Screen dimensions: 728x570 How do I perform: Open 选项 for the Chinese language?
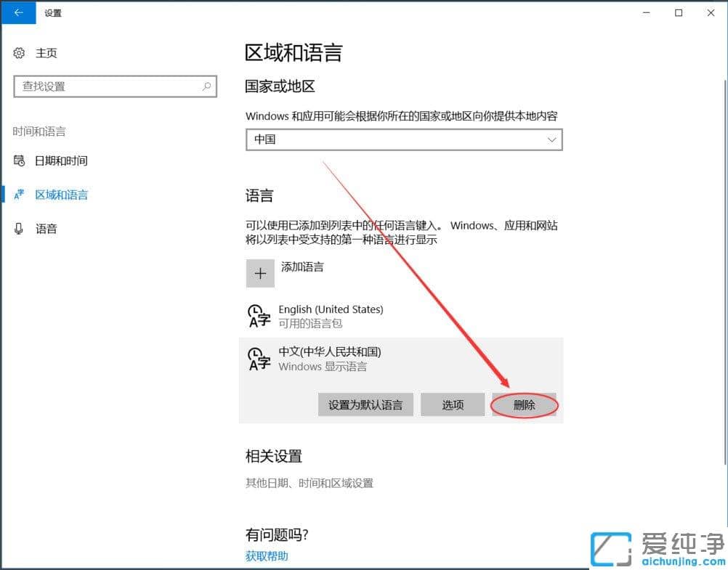(453, 404)
